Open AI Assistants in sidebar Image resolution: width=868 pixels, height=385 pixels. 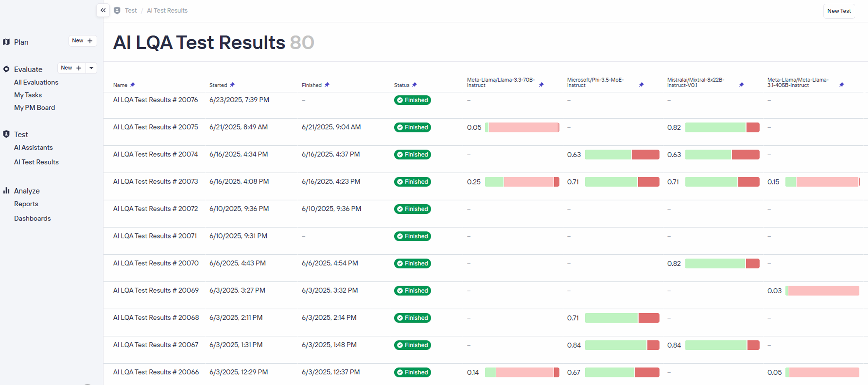click(33, 147)
